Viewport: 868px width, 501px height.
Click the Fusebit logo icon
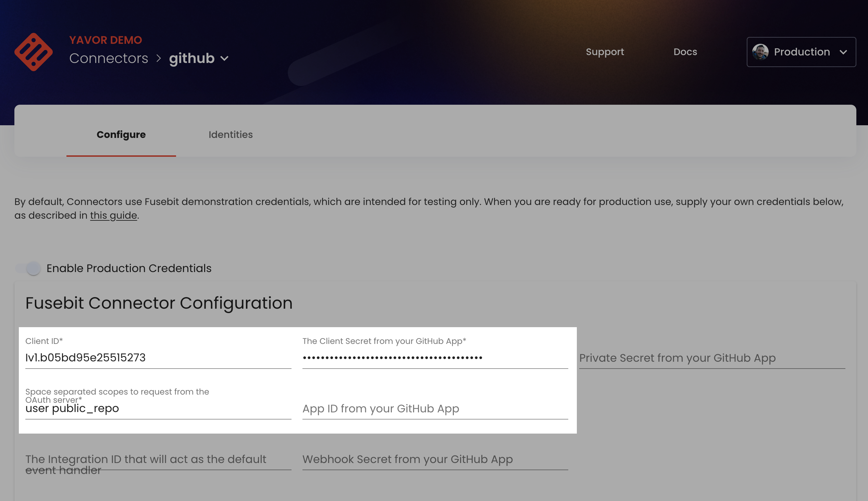coord(34,52)
